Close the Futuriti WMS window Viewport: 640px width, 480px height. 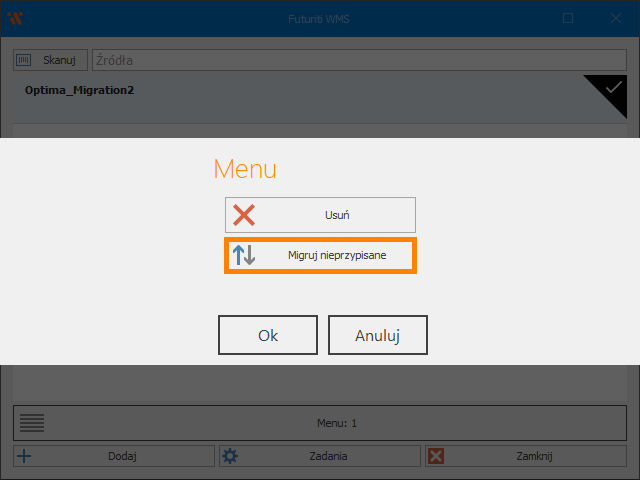click(x=615, y=18)
